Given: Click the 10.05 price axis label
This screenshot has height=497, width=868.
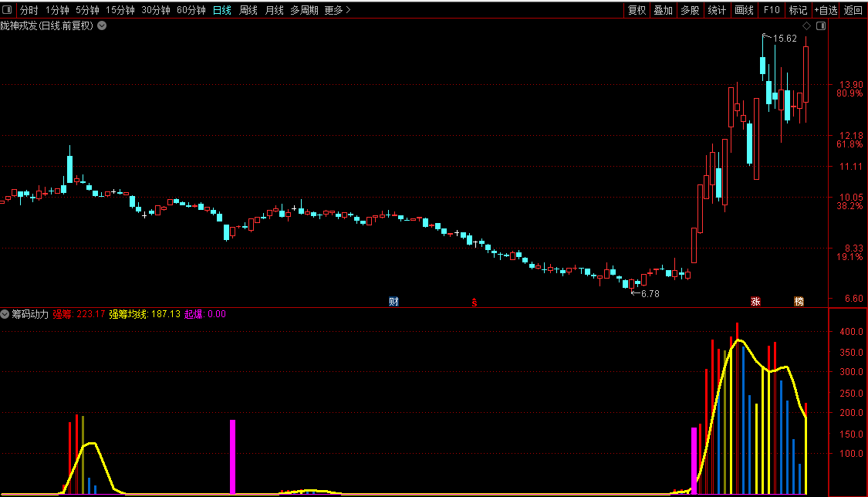Looking at the screenshot, I should point(851,197).
